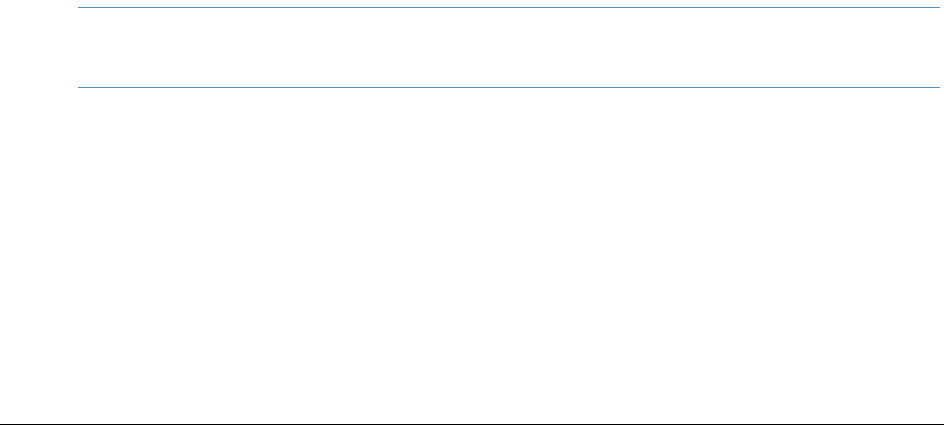Click the right end of the upper divider
944x425 pixels.
tap(938, 8)
